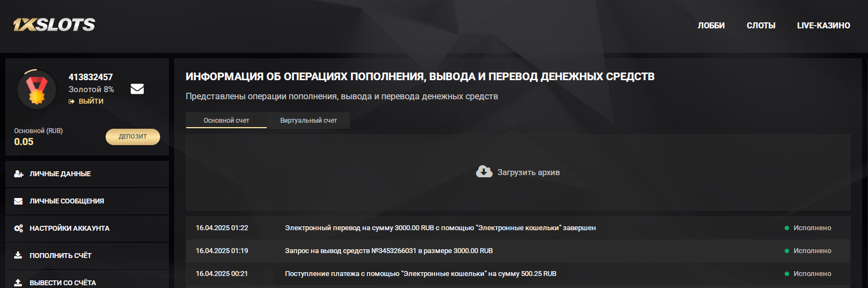Click green status dot in the 01:19 row
This screenshot has height=288, width=868.
tap(787, 251)
